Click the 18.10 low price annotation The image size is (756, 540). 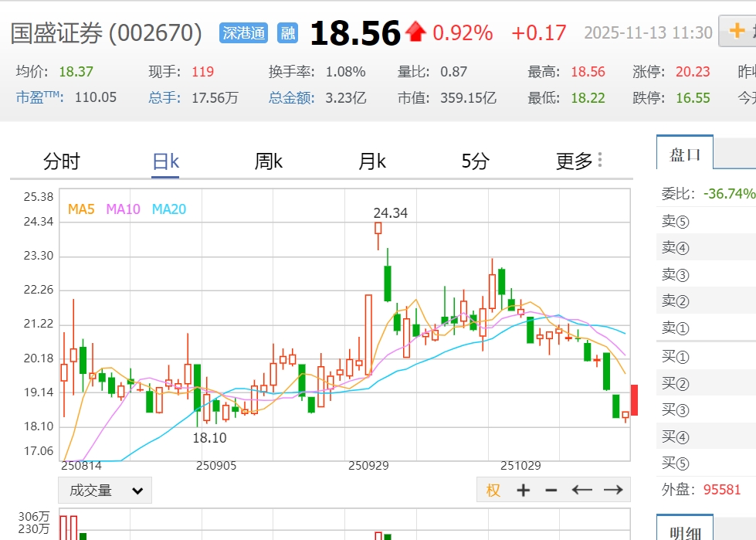[210, 438]
